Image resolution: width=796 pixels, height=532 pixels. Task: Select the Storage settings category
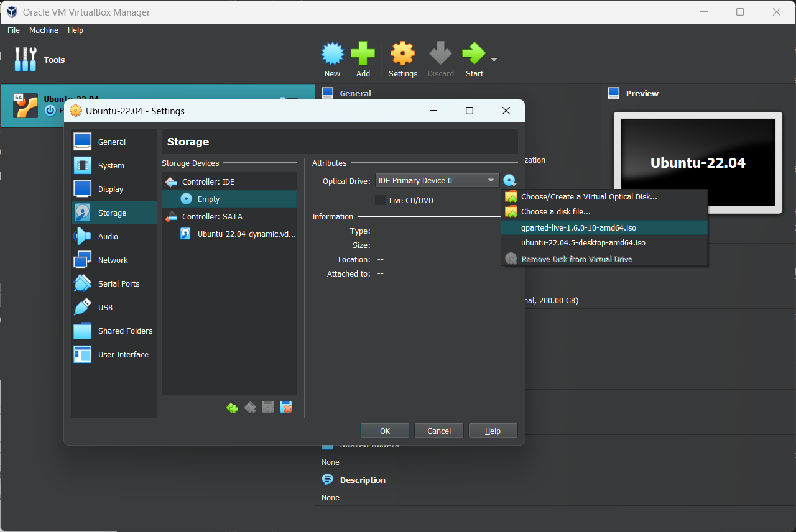click(114, 213)
